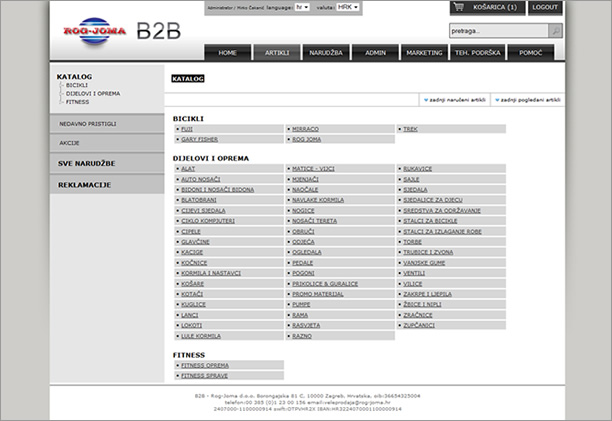
Task: Open the GARY FISHER brand link
Action: pyautogui.click(x=199, y=140)
